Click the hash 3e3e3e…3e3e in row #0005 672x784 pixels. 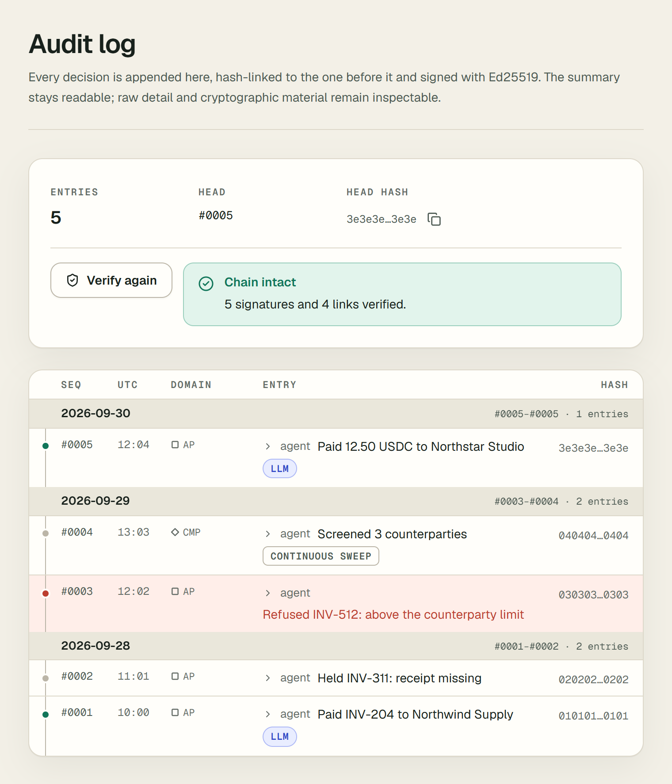pyautogui.click(x=593, y=448)
